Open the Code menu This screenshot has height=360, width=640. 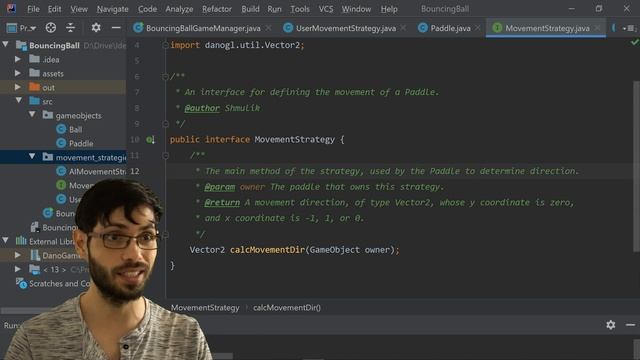pyautogui.click(x=147, y=9)
